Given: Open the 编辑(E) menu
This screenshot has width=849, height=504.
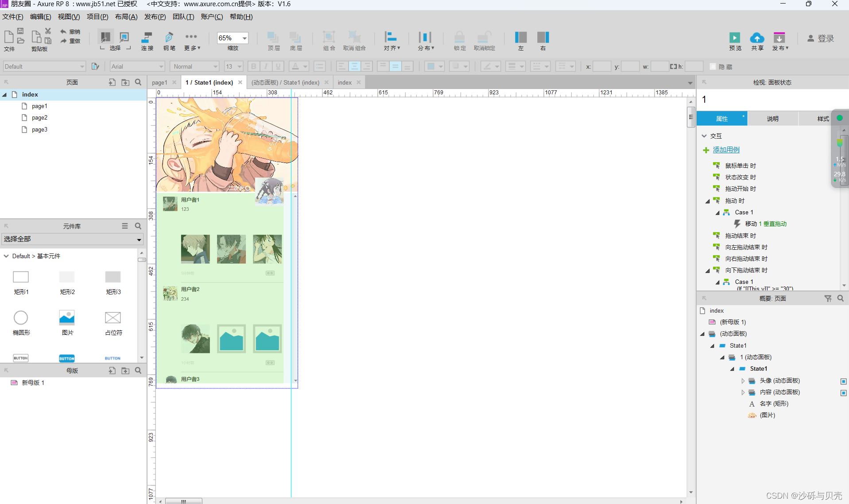Looking at the screenshot, I should [x=40, y=17].
